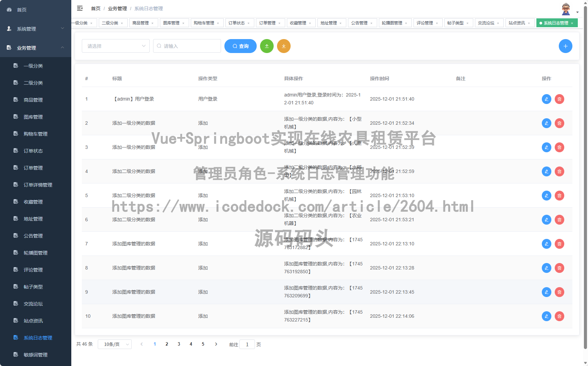Screen dimensions: 588x366
Task: Click the orange export/download icon
Action: point(284,46)
